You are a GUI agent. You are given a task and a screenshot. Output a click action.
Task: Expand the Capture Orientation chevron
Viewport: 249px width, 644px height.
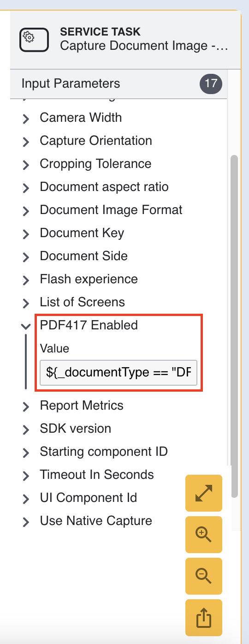point(26,141)
